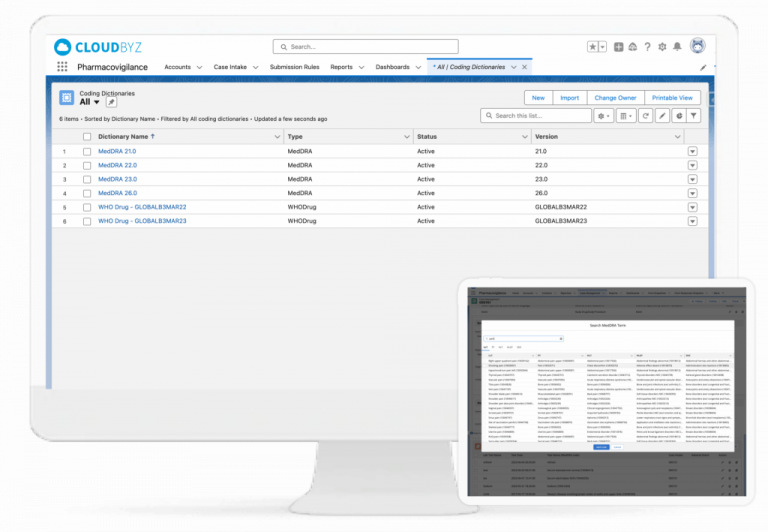The height and width of the screenshot is (532, 768).
Task: Show the charts panel icon
Action: (x=679, y=116)
